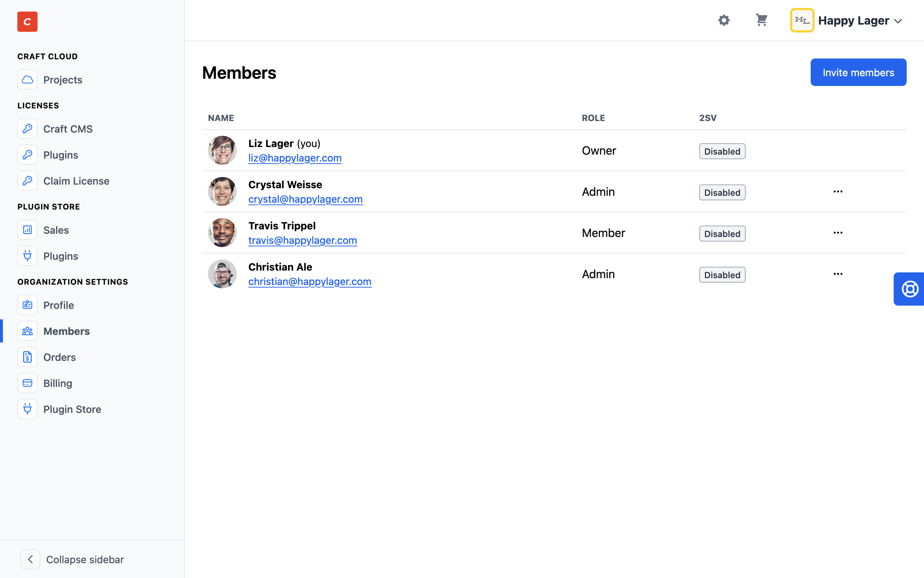
Task: Open actions menu for Travis Trippel
Action: pos(838,233)
